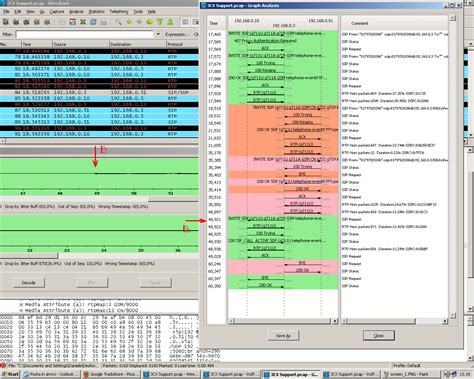
Task: Expand Media Attribute rtpmap:3 GSM/8000 tree node
Action: pos(21,304)
